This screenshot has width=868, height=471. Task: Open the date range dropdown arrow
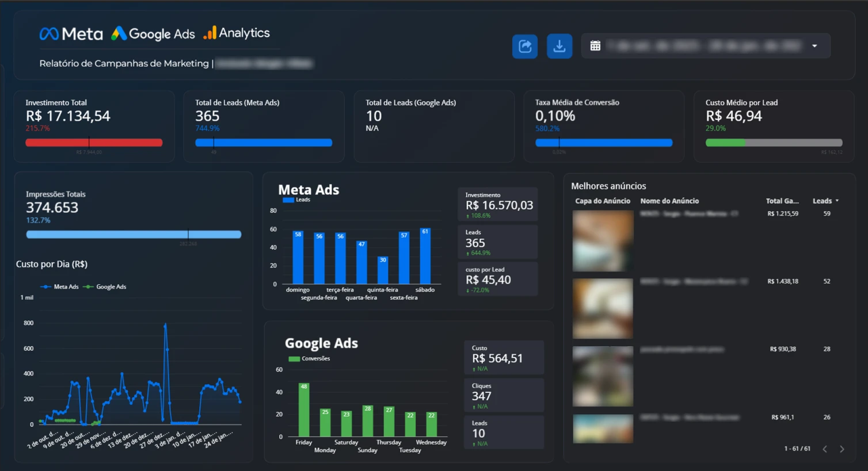(x=814, y=46)
